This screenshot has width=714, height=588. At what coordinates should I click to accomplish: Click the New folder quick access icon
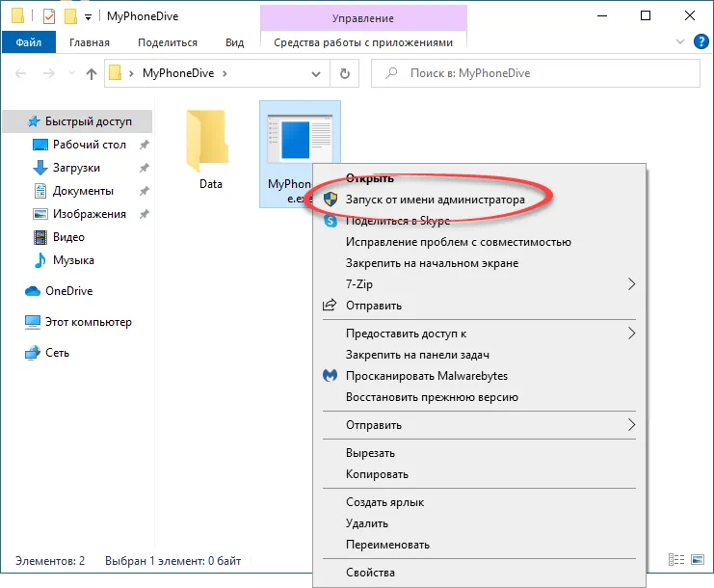click(70, 16)
